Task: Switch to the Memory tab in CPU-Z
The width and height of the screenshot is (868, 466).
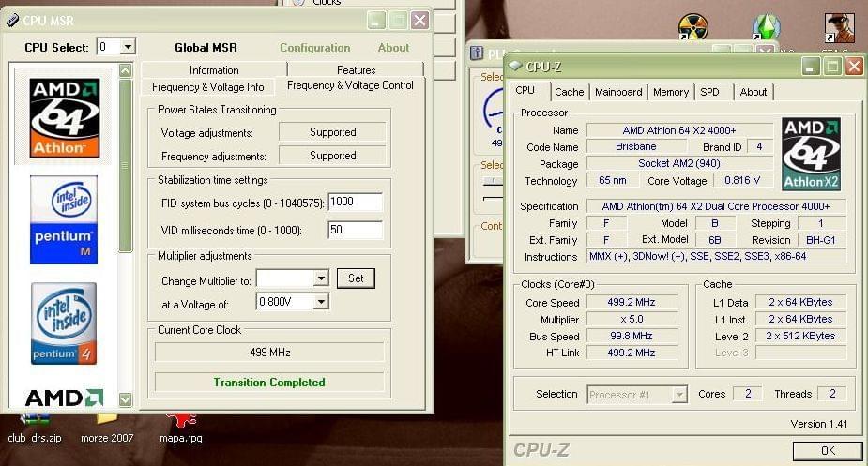Action: 670,92
